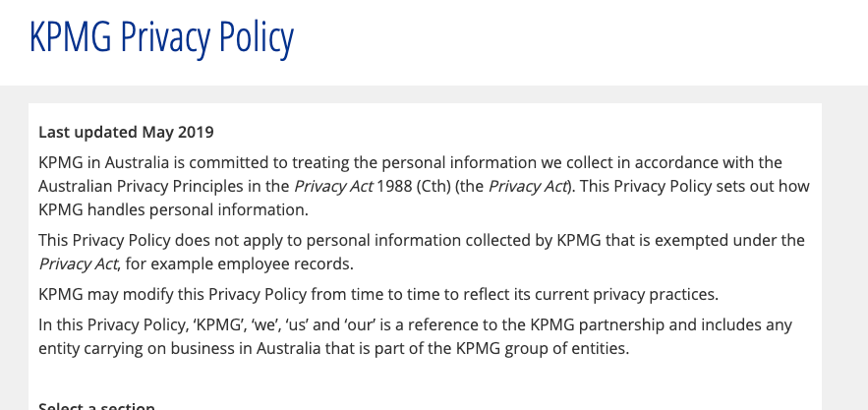Click the words 'KPMG in Australia' opening first paragraph
The height and width of the screenshot is (410, 868).
pos(103,163)
